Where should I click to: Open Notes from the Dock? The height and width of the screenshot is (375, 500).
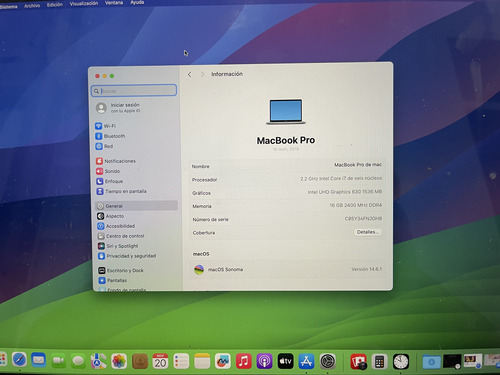point(202,361)
